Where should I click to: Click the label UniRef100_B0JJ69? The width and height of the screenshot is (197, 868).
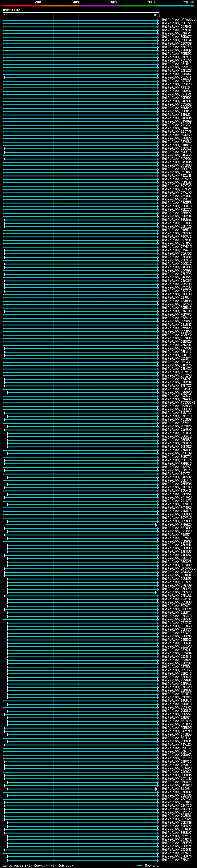[176, 135]
